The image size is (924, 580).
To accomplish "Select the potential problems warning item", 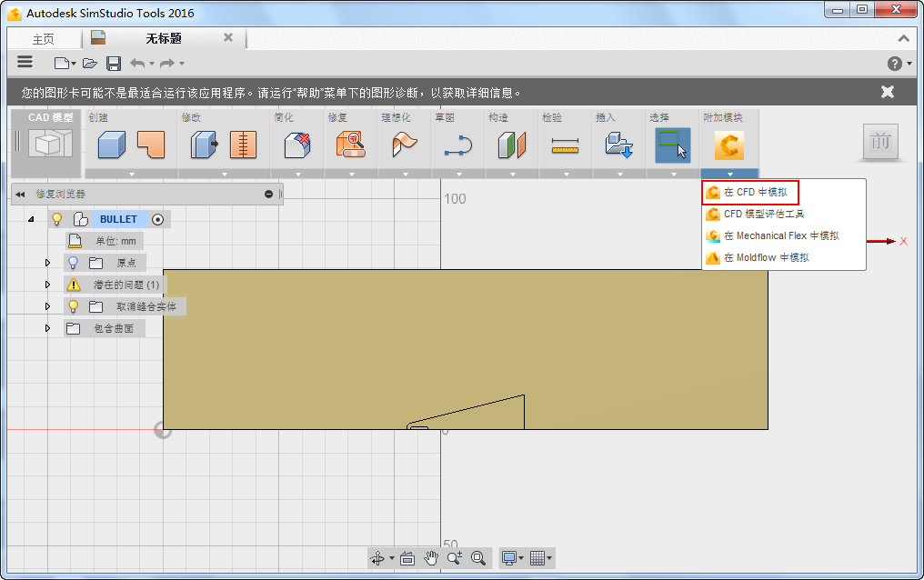I will 115,285.
